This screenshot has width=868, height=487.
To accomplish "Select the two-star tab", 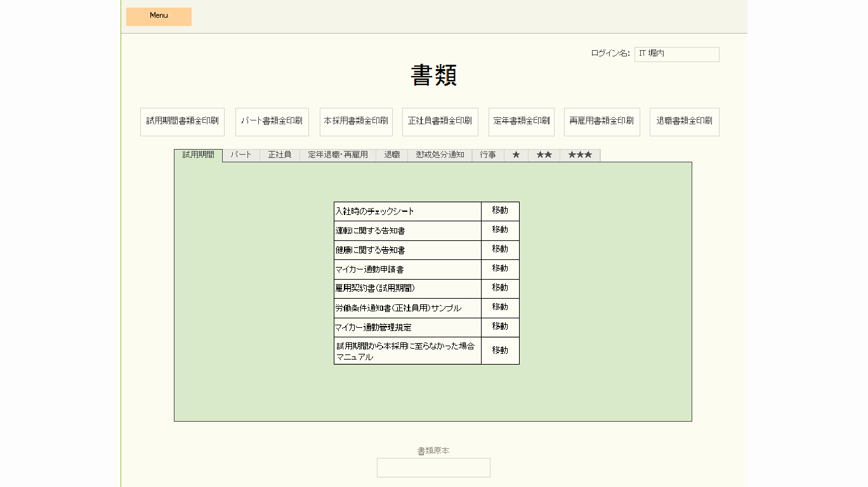I will click(544, 155).
